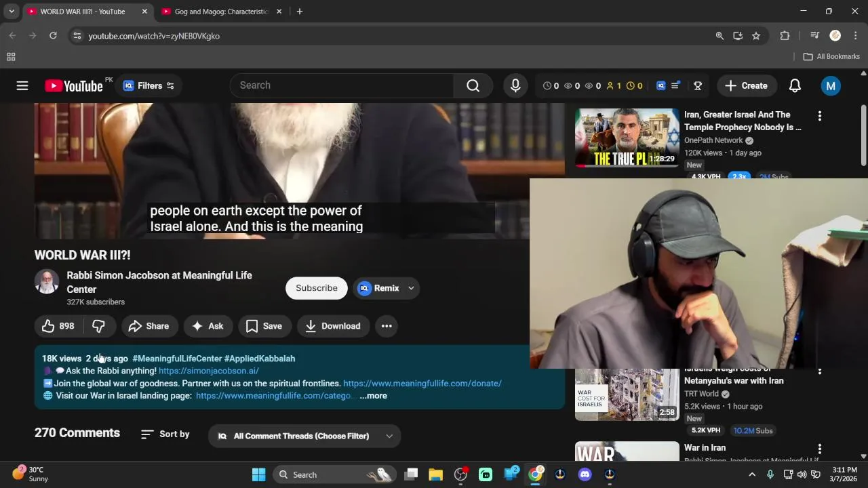868x488 pixels.
Task: Show hidden system tray icons
Action: coord(752,475)
